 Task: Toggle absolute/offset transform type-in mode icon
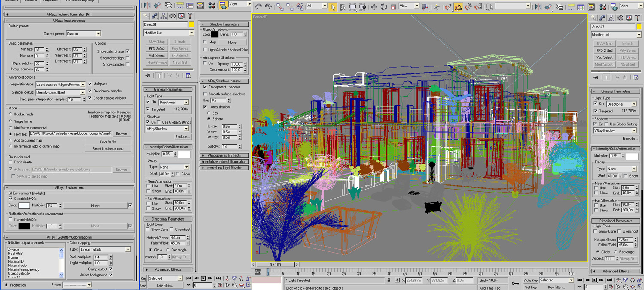click(x=397, y=280)
